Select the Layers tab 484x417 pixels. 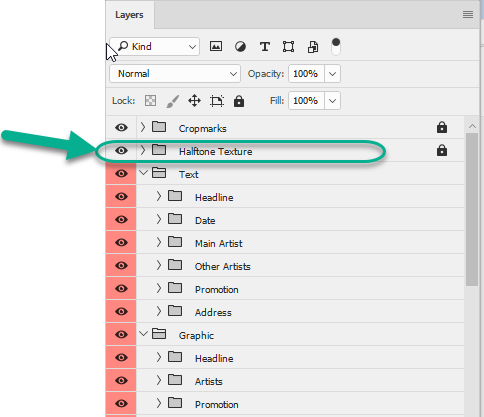pyautogui.click(x=129, y=15)
